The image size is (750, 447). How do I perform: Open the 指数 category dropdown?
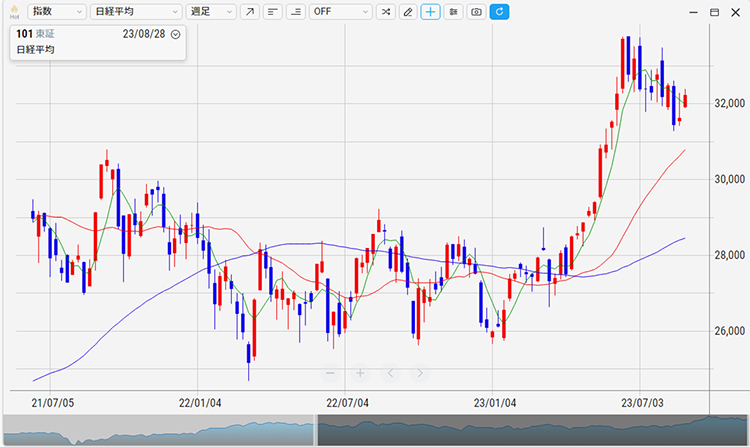[54, 12]
